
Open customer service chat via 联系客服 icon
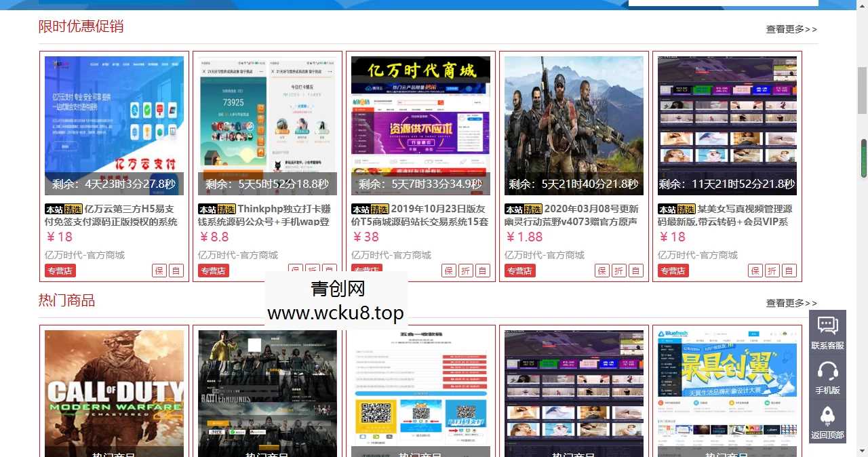pos(827,332)
